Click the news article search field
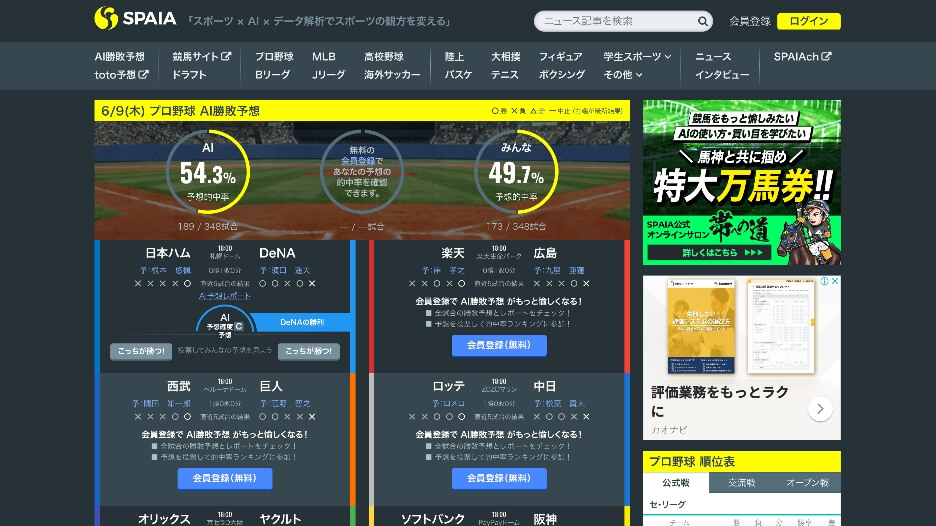Screen dimensions: 936x526 pos(615,21)
